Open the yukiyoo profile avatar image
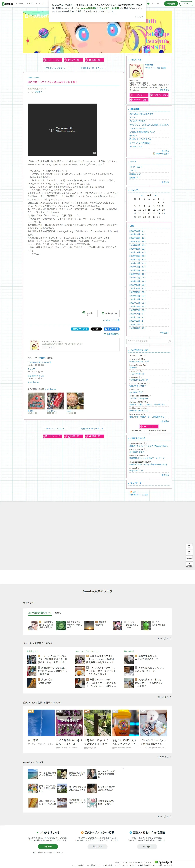The height and width of the screenshot is (868, 195). coord(137,71)
